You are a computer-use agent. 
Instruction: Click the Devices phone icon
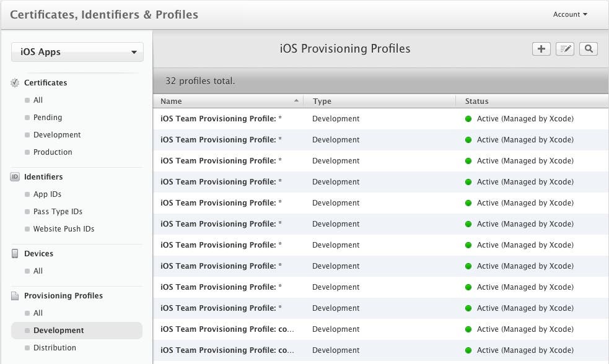[15, 254]
